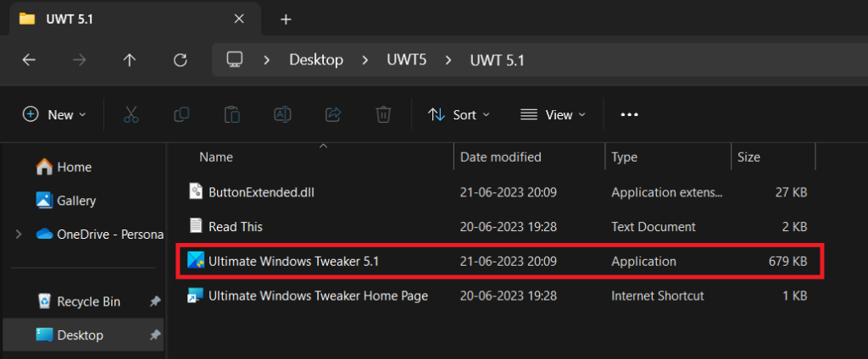Click the Rename icon in toolbar
Image resolution: width=868 pixels, height=359 pixels.
click(x=282, y=114)
